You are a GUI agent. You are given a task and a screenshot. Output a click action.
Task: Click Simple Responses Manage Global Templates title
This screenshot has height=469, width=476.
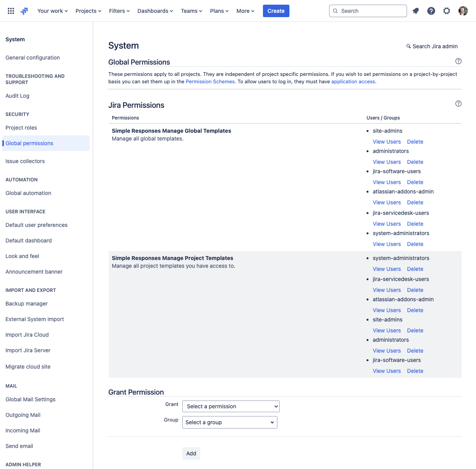tap(171, 131)
